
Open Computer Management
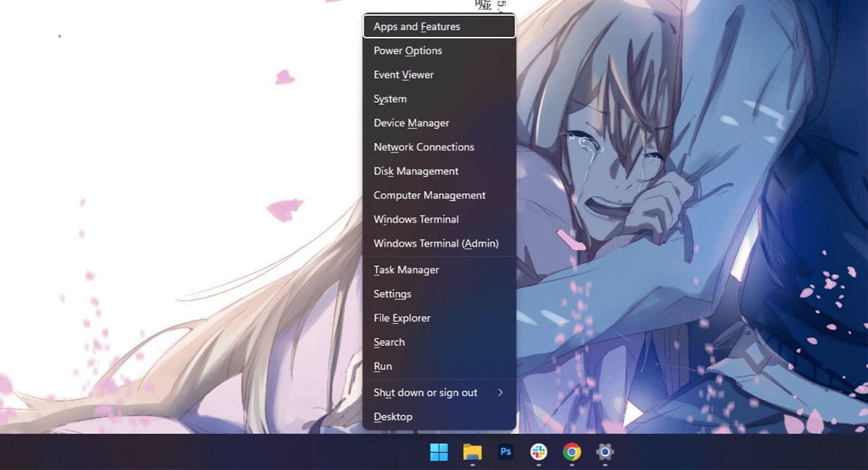coord(428,195)
